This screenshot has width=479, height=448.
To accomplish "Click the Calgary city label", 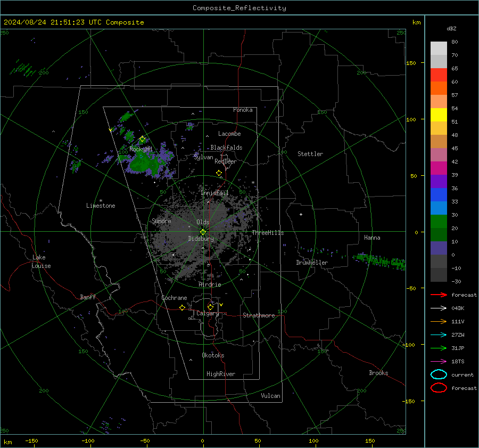I will (x=208, y=313).
